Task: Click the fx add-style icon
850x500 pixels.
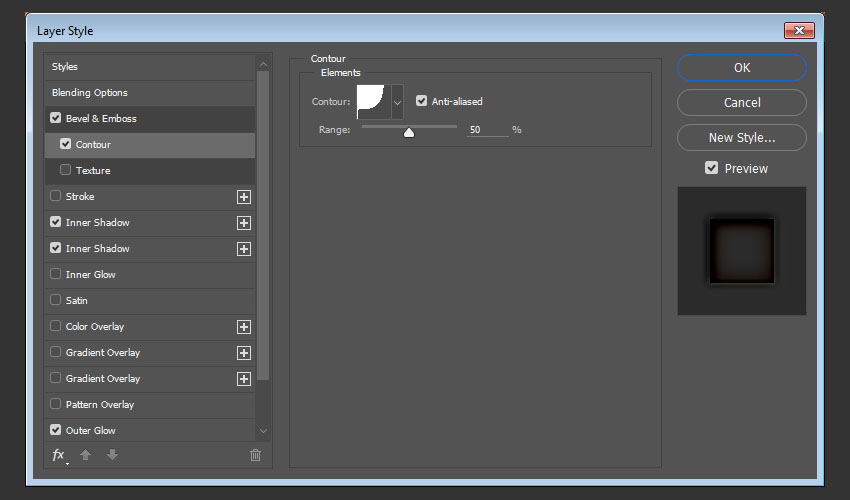Action: pos(59,455)
